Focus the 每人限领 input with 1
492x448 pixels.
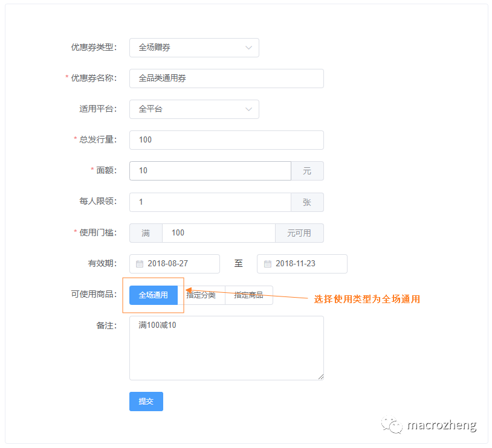(x=210, y=202)
